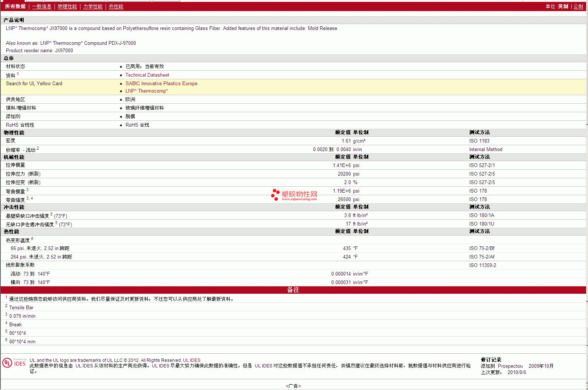Follow the RoHS 合规 link
Image resolution: width=588 pixels, height=390 pixels.
(x=137, y=125)
